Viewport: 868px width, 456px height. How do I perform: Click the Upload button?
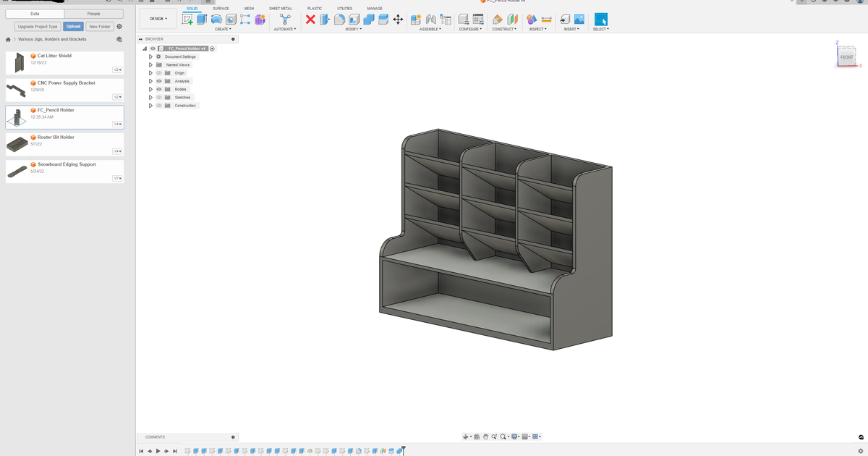(x=74, y=25)
